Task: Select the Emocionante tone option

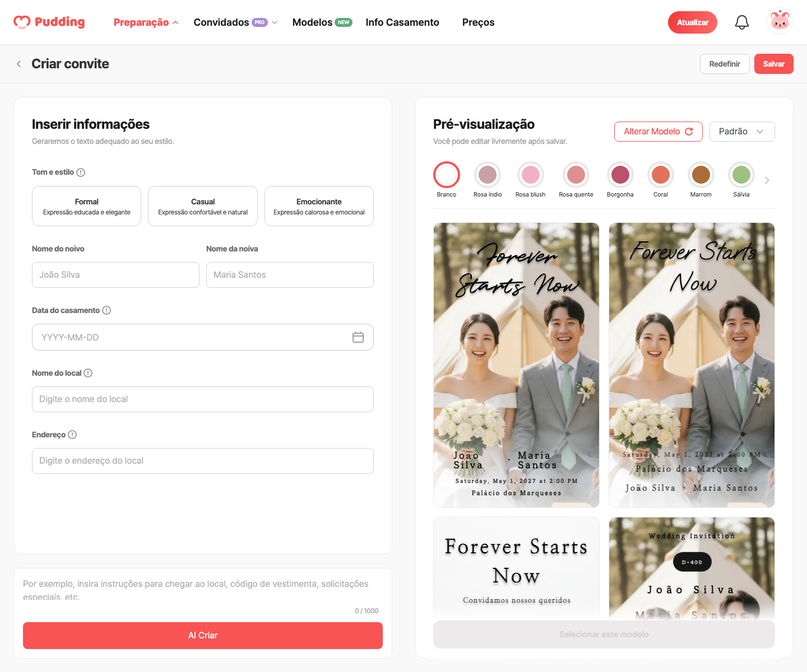Action: [319, 206]
